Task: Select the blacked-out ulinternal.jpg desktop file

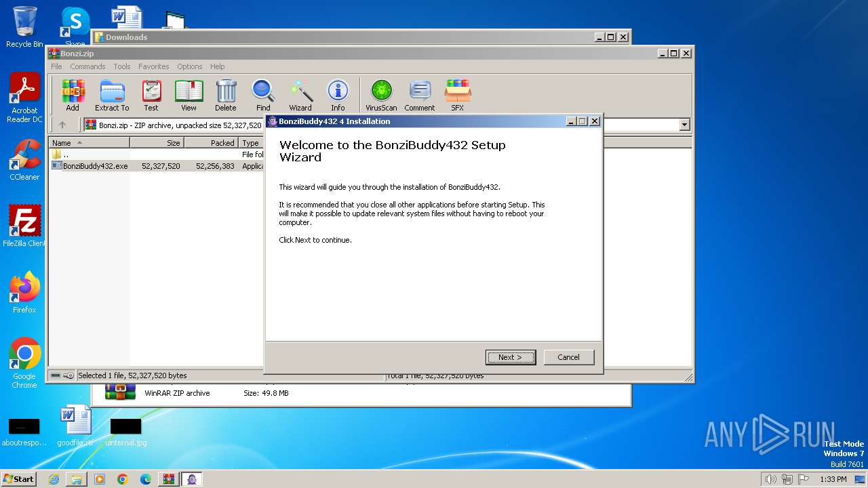Action: tap(126, 430)
